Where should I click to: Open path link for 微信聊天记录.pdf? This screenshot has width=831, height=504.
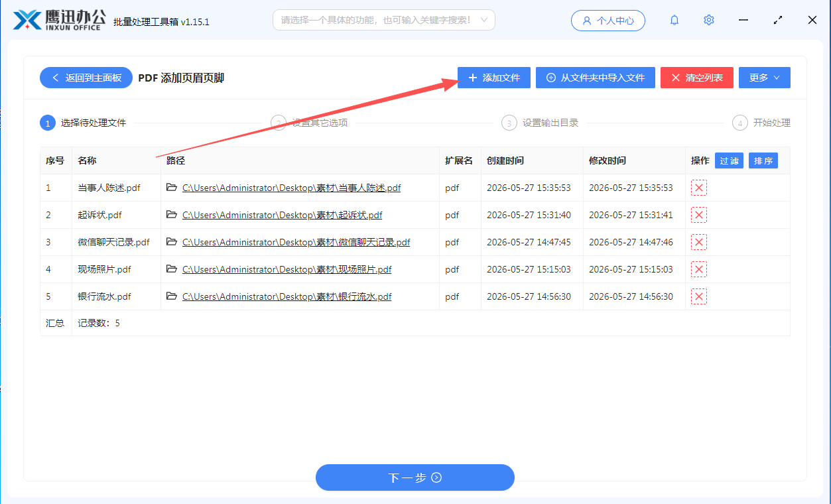pos(296,242)
